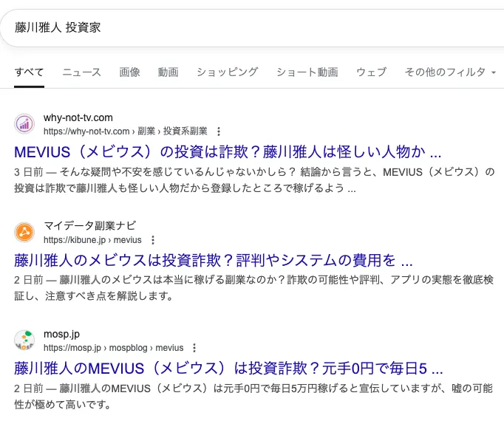The image size is (504, 421).
Task: Open result 藤川雅人のメビウスは投資詐欺？
Action: [x=214, y=260]
